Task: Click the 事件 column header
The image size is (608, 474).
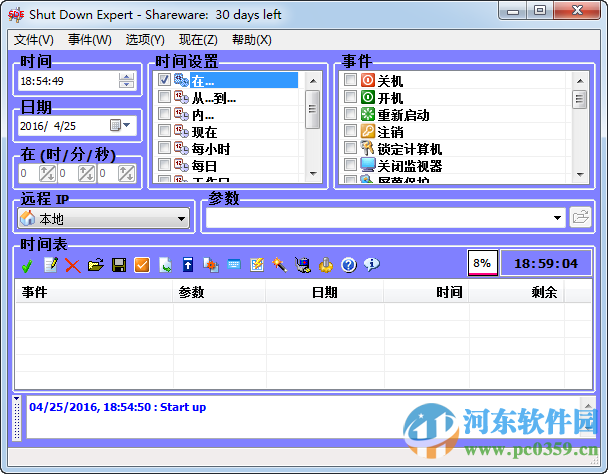Action: (x=94, y=292)
